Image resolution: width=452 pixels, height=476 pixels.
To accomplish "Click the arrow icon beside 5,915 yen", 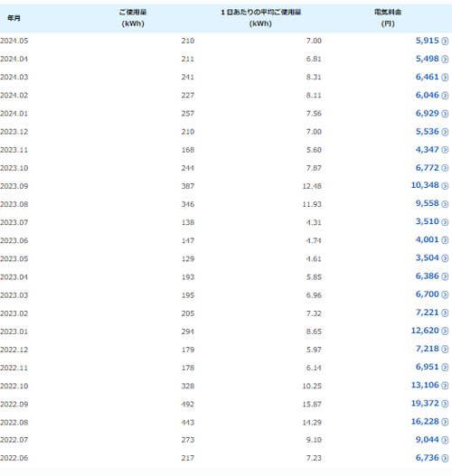I will [x=445, y=41].
